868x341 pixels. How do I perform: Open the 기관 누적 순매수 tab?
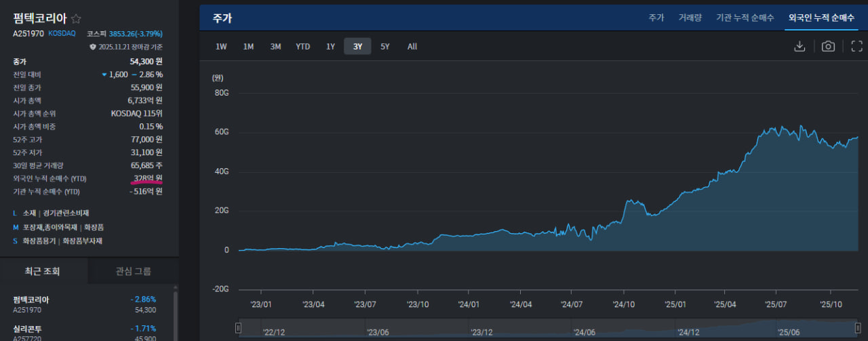745,18
